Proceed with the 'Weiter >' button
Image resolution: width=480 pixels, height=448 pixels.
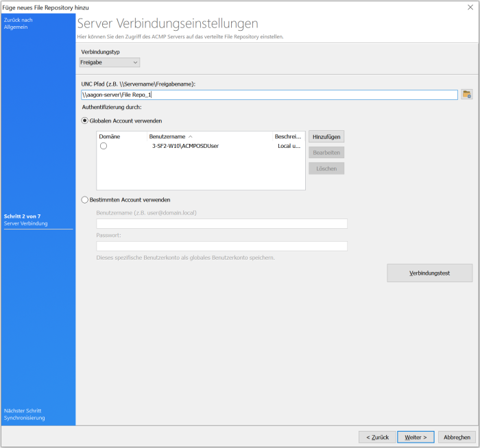[x=416, y=437]
